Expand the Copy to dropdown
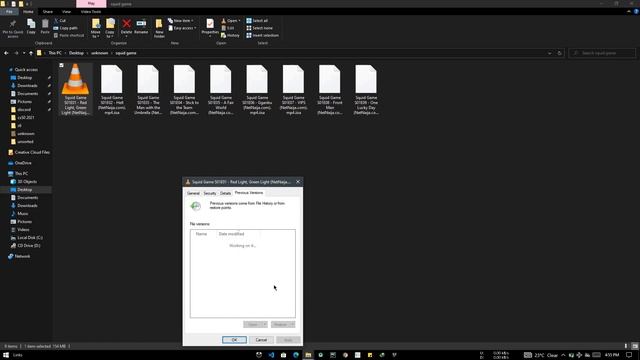Screen dimensions: 640x360 tap(110, 37)
